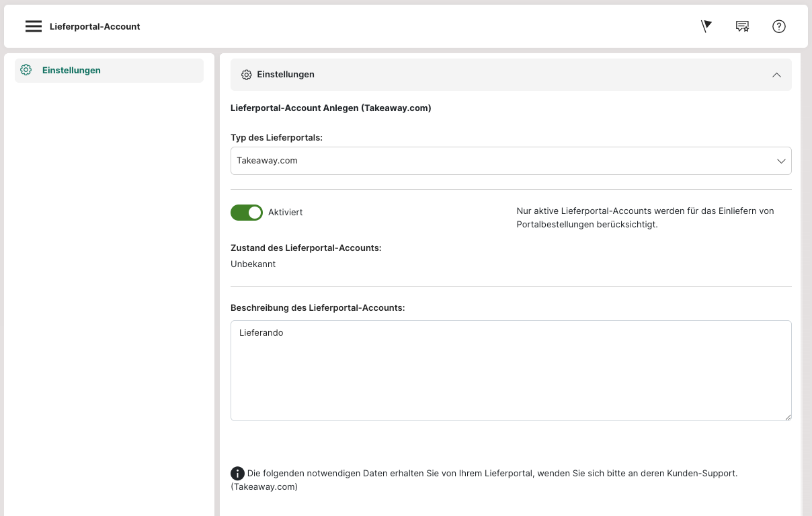
Task: Click the Einstellungen panel header title
Action: tap(286, 75)
